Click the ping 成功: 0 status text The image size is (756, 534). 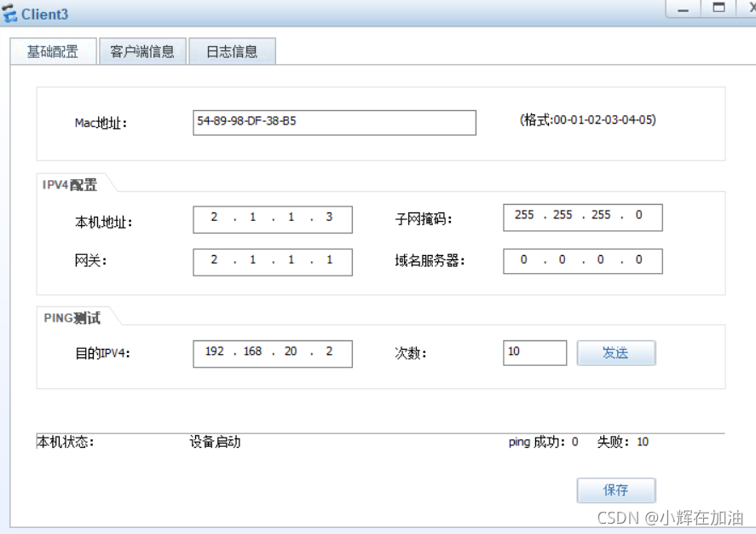click(544, 442)
